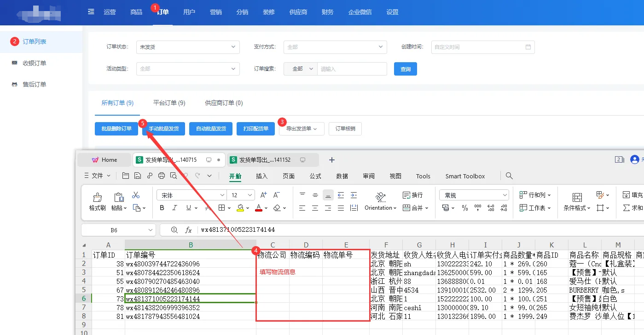Toggle middle vertical alignment

pyautogui.click(x=315, y=195)
